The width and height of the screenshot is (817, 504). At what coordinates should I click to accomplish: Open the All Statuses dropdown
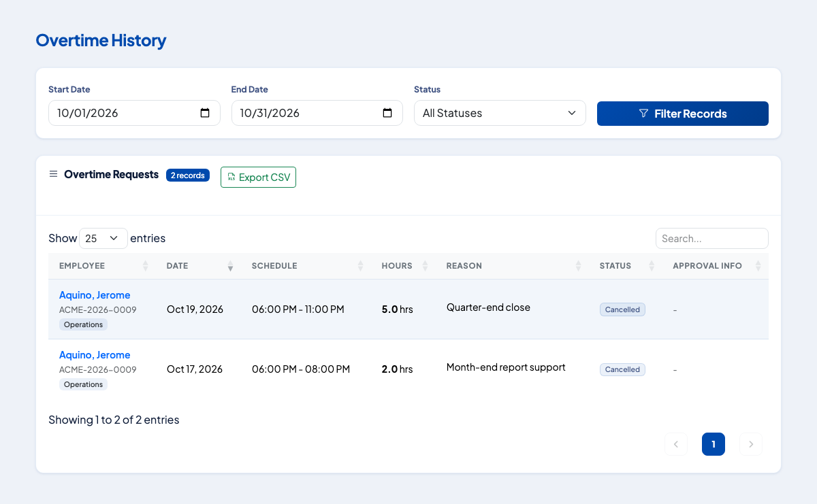click(500, 113)
